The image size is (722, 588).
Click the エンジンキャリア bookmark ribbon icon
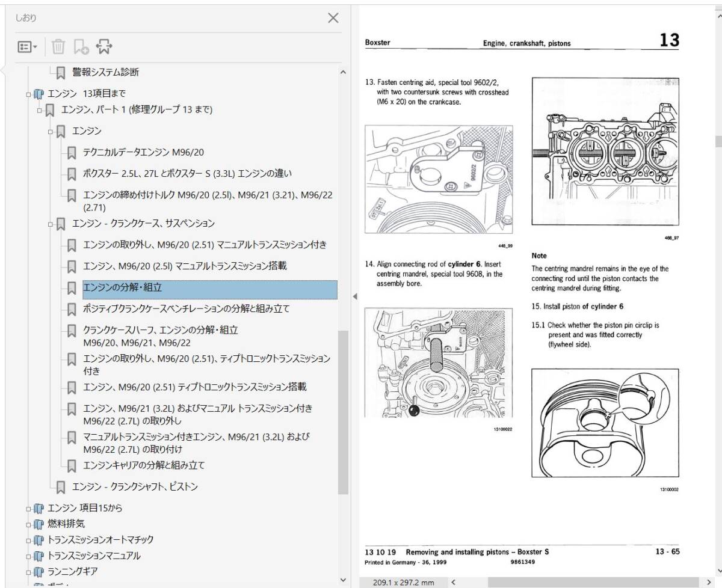[72, 466]
